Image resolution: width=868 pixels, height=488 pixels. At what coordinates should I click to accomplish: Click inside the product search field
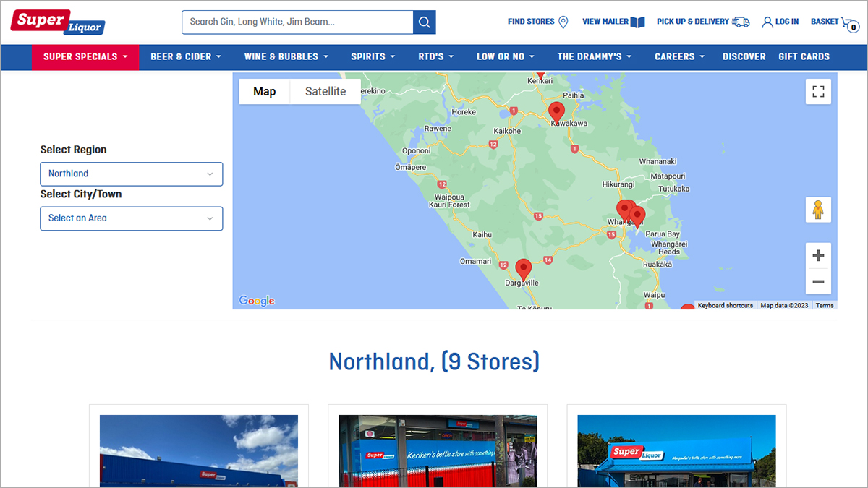(x=297, y=22)
